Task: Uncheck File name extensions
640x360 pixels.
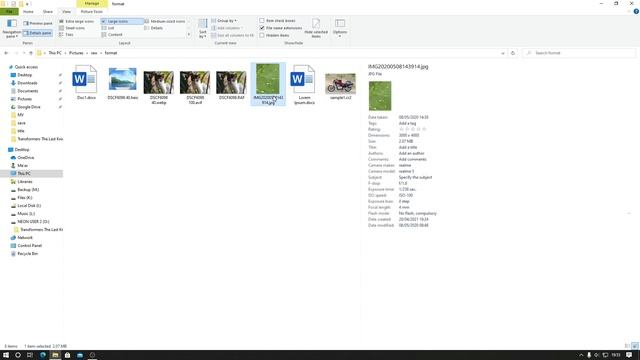Action: [x=281, y=28]
